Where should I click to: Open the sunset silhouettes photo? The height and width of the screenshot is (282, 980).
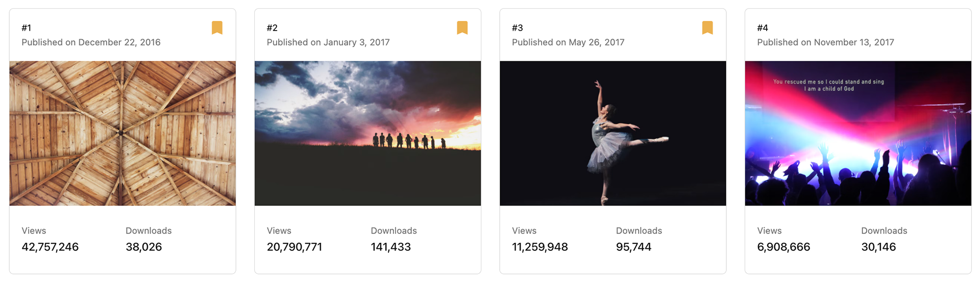click(x=367, y=133)
